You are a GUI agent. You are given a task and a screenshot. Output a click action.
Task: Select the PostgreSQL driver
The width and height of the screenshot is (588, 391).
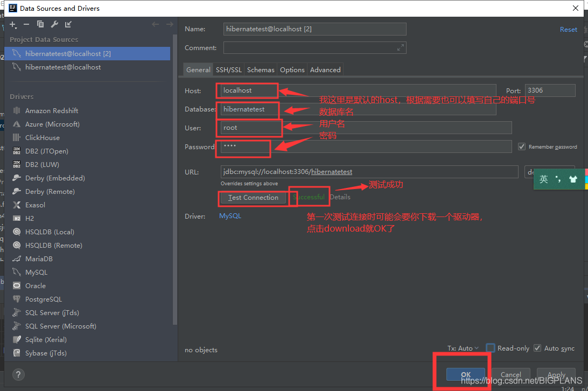click(44, 299)
